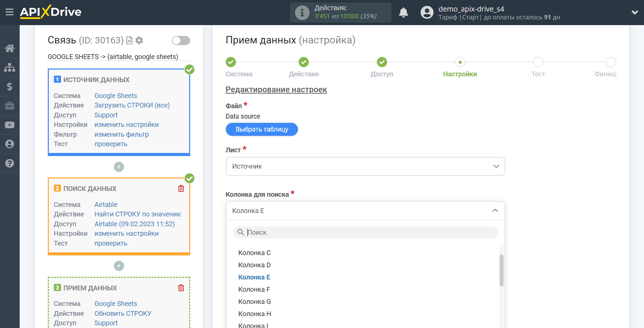This screenshot has width=644, height=328.
Task: Select Колонка C option
Action: [x=255, y=253]
